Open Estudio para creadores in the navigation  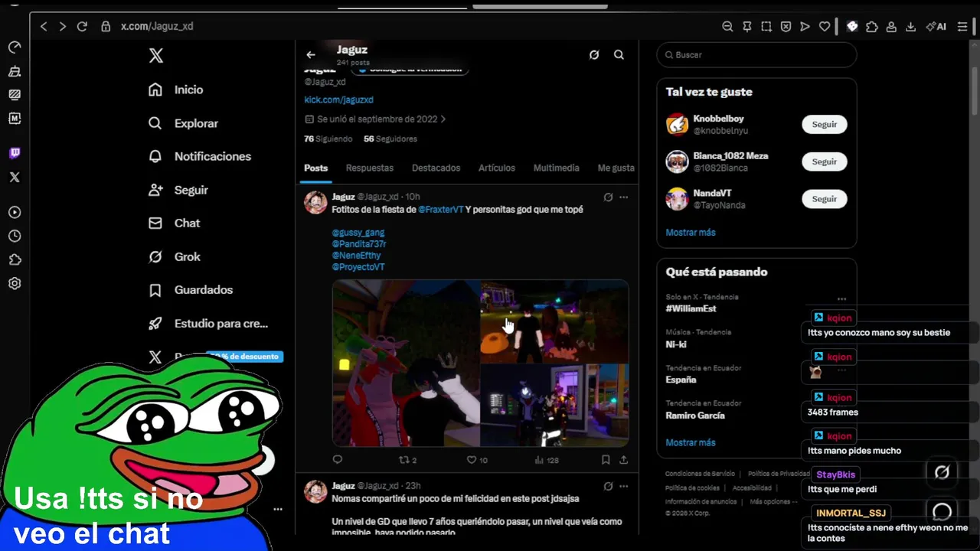[208, 324]
